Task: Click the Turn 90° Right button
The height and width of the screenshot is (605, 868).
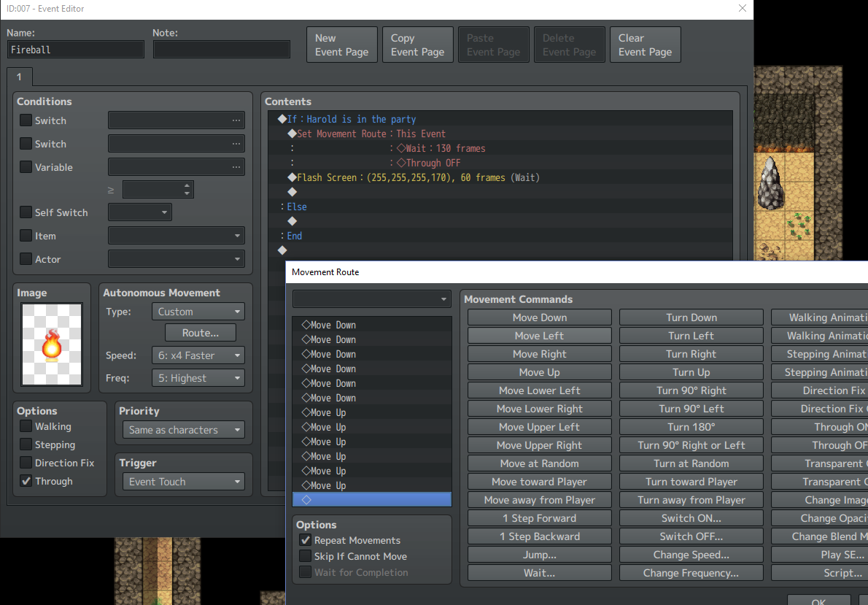Action: pos(691,390)
